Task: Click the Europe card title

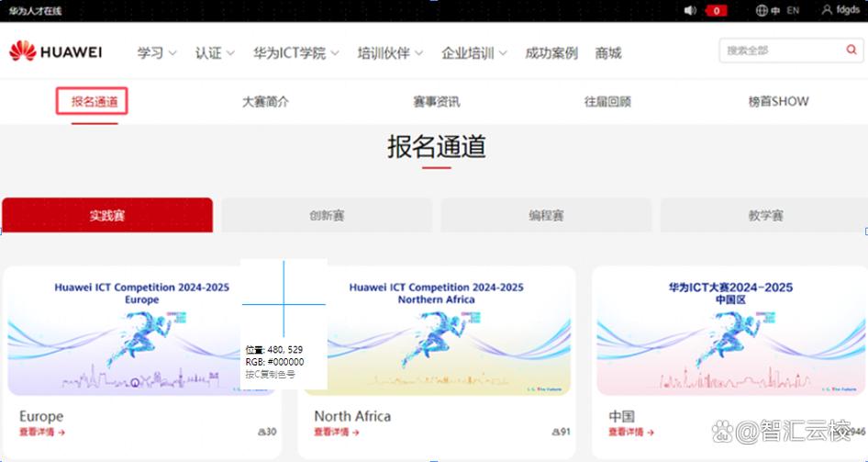Action: click(41, 416)
